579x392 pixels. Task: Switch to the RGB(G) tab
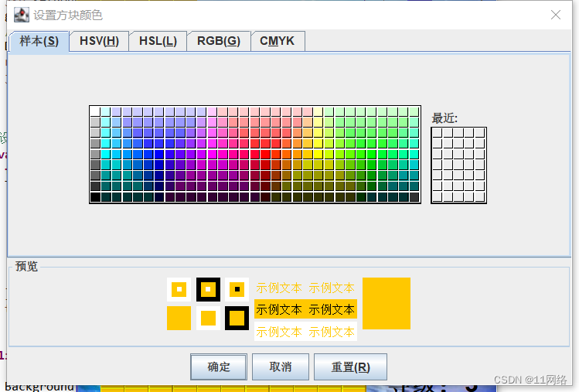click(219, 41)
